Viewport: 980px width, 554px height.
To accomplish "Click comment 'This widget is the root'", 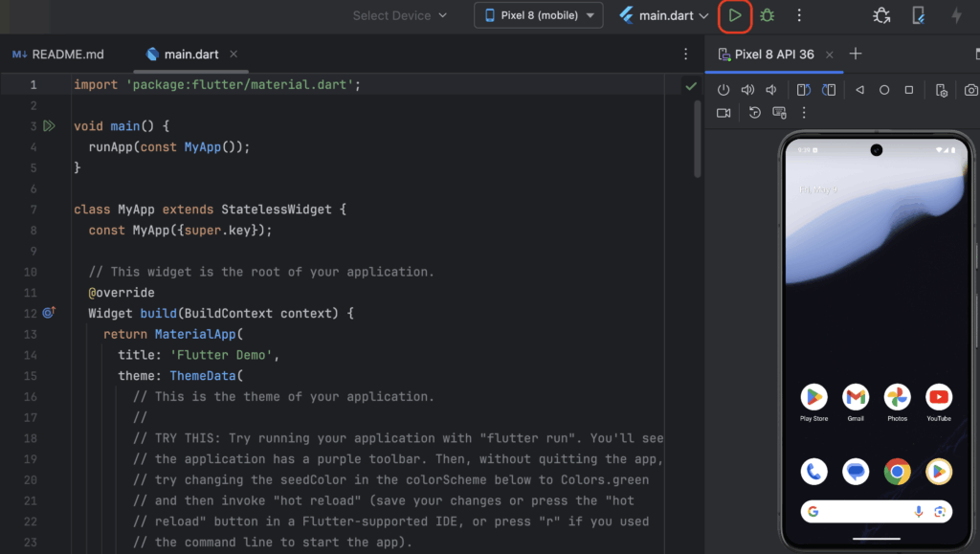I will click(x=260, y=272).
